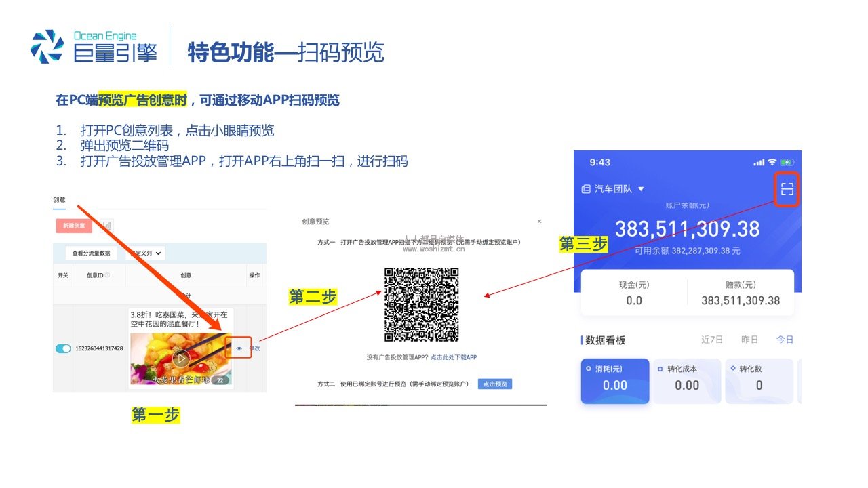Tap the team icon beside 汽车团队
The image size is (868, 488).
[586, 189]
